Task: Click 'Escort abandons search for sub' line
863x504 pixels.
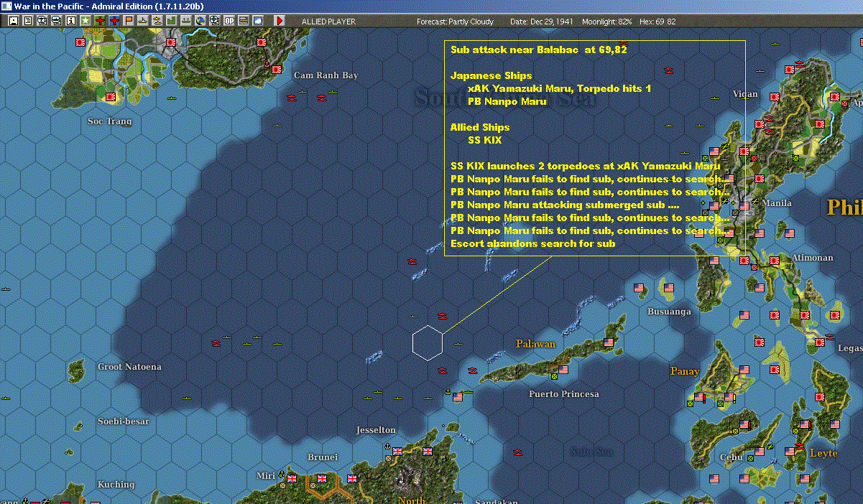Action: point(533,243)
